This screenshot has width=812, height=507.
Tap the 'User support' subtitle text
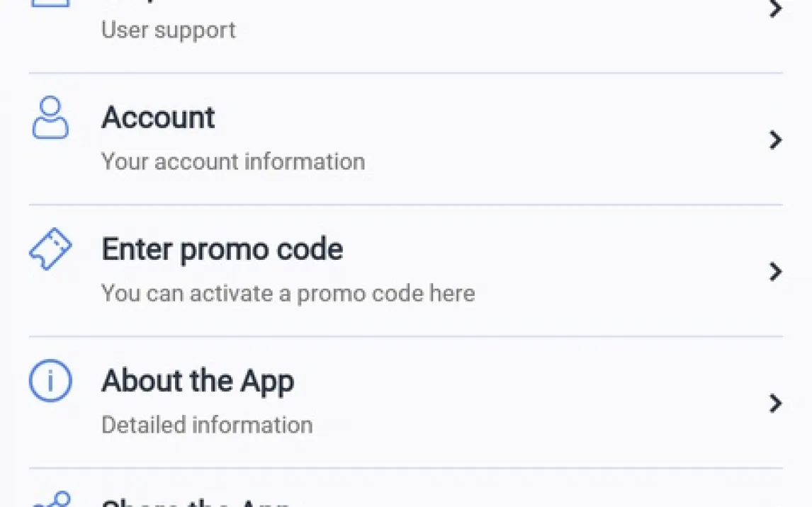(x=169, y=30)
